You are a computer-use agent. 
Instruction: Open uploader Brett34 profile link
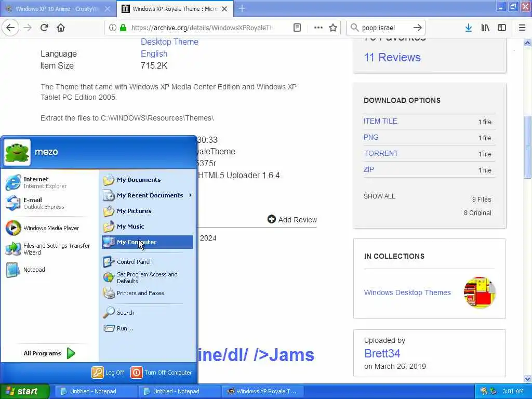[x=382, y=353]
